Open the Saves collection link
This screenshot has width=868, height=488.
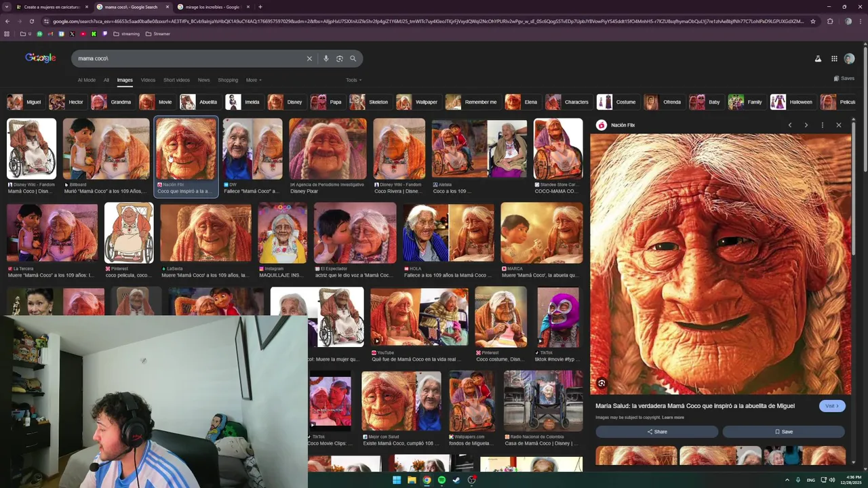[844, 79]
